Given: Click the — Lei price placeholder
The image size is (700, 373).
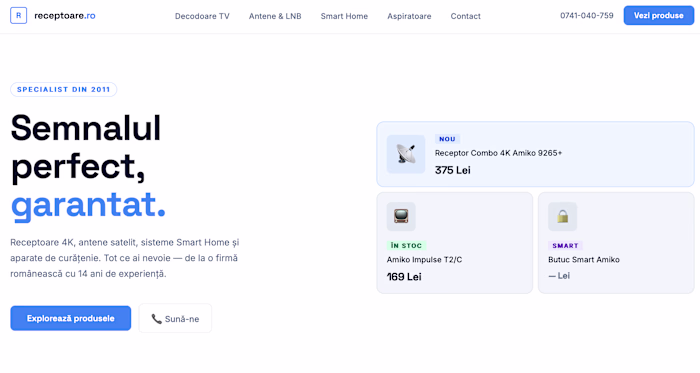Looking at the screenshot, I should point(559,276).
